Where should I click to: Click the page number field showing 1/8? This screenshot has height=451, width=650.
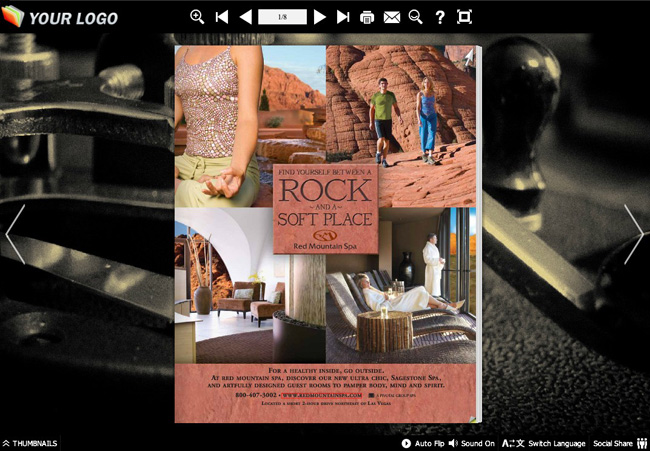[282, 17]
